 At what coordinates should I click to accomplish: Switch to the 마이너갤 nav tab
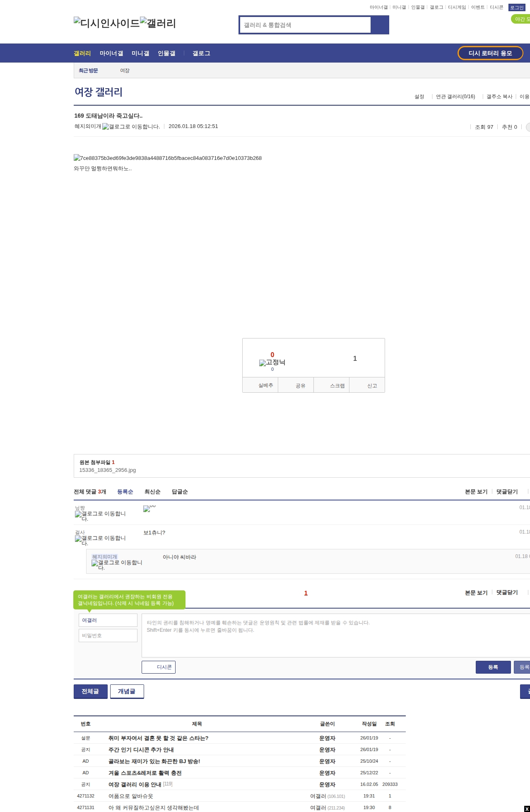[111, 53]
